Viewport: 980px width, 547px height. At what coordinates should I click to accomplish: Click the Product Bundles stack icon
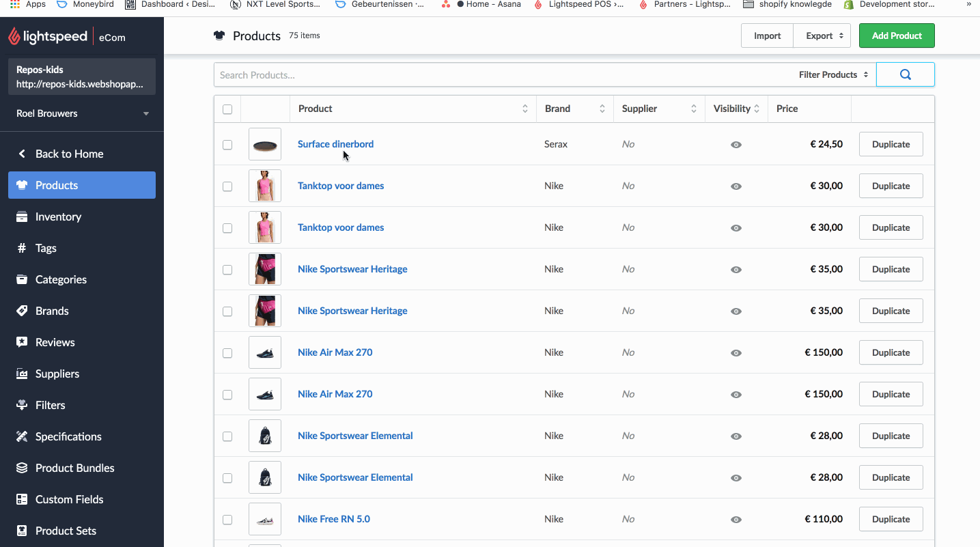(22, 468)
